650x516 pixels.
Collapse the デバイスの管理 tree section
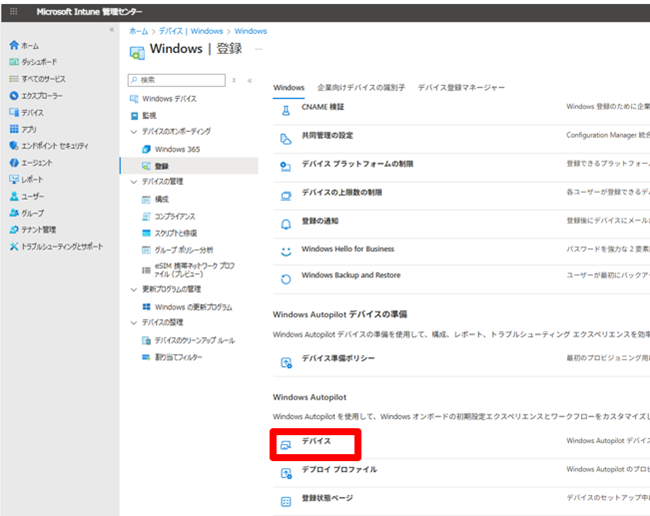(x=134, y=182)
